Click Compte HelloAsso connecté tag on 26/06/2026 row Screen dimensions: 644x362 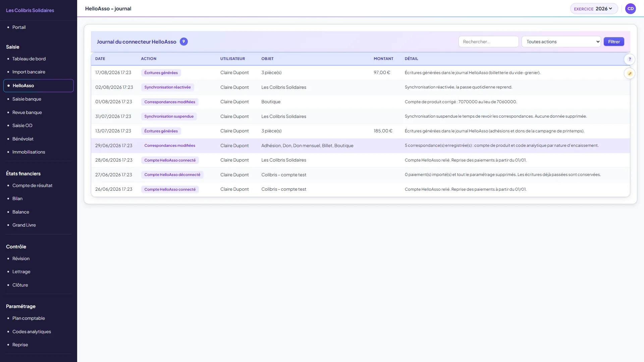(x=170, y=189)
